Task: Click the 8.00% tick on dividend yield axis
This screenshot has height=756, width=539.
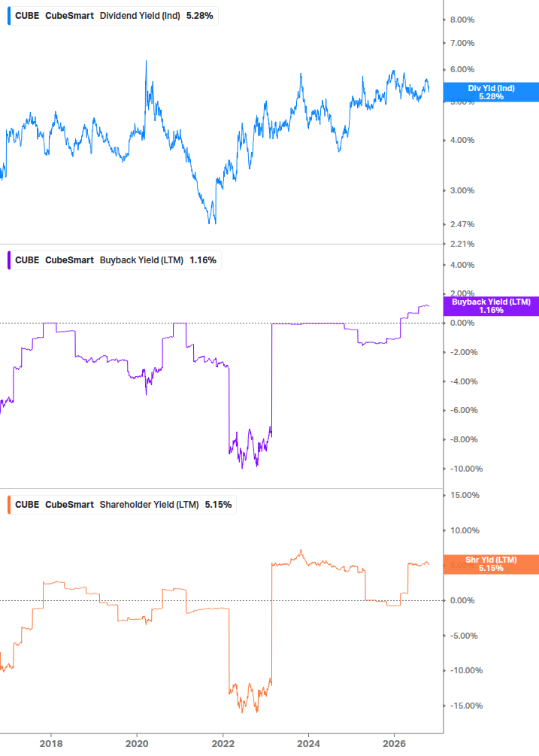Action: tap(462, 20)
